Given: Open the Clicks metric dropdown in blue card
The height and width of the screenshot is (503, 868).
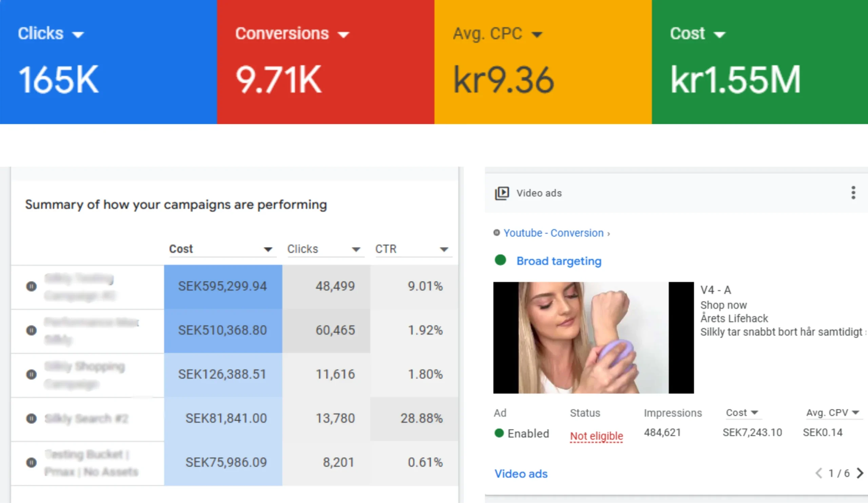Looking at the screenshot, I should 78,35.
